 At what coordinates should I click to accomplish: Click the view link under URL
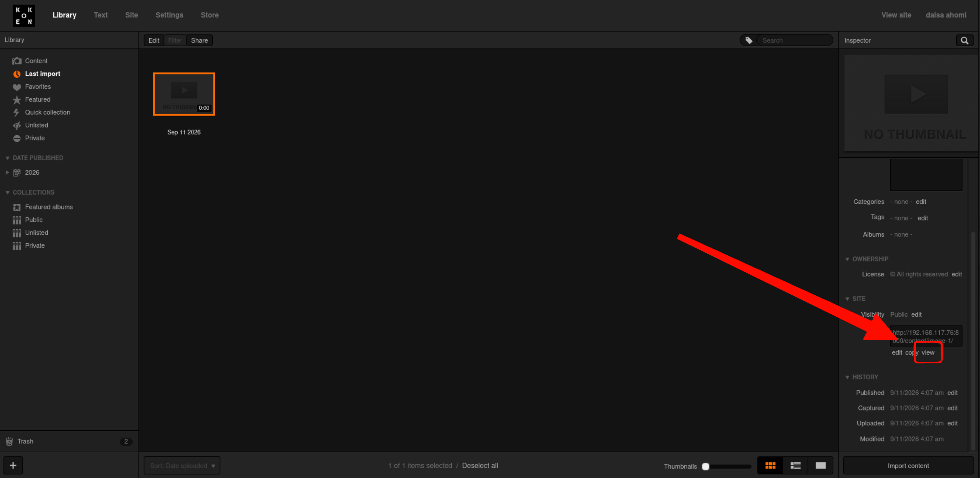pyautogui.click(x=928, y=353)
